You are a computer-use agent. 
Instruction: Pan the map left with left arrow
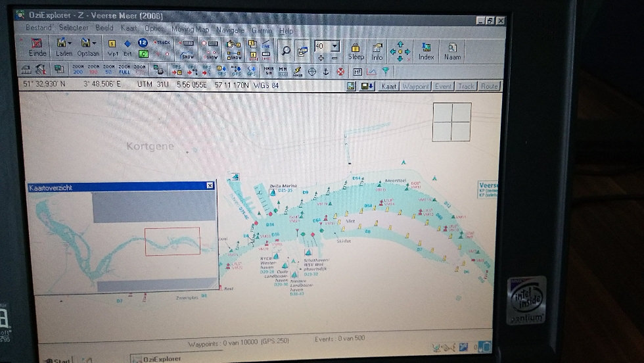tap(393, 52)
